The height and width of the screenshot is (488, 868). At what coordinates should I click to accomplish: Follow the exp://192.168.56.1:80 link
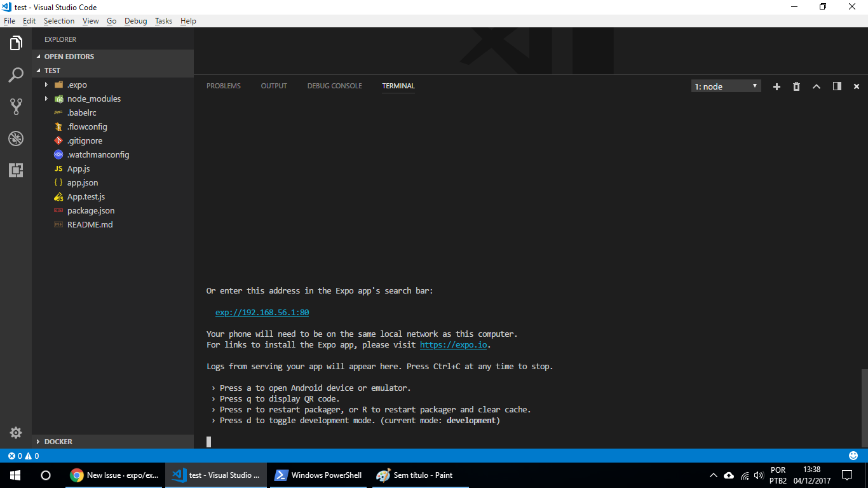tap(262, 312)
